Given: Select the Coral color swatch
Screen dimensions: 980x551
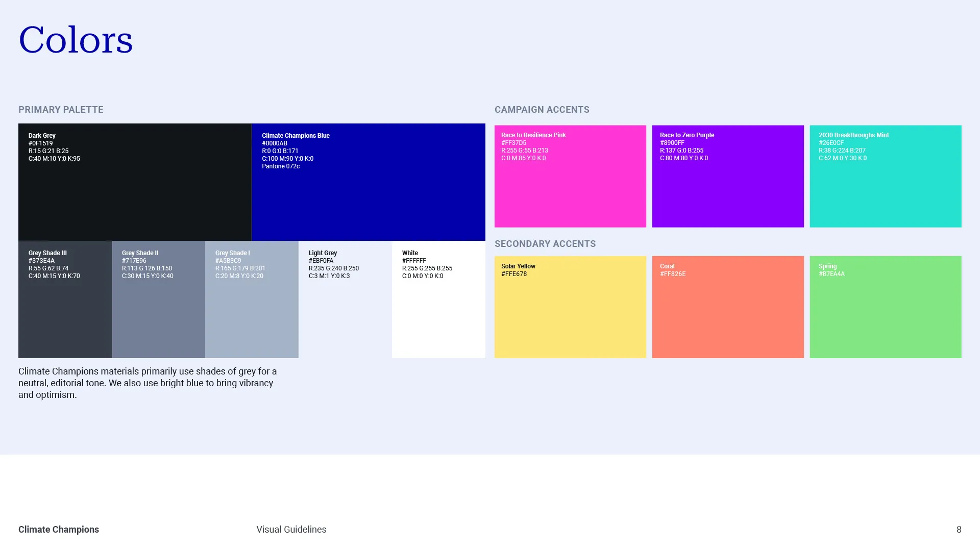Looking at the screenshot, I should tap(728, 307).
